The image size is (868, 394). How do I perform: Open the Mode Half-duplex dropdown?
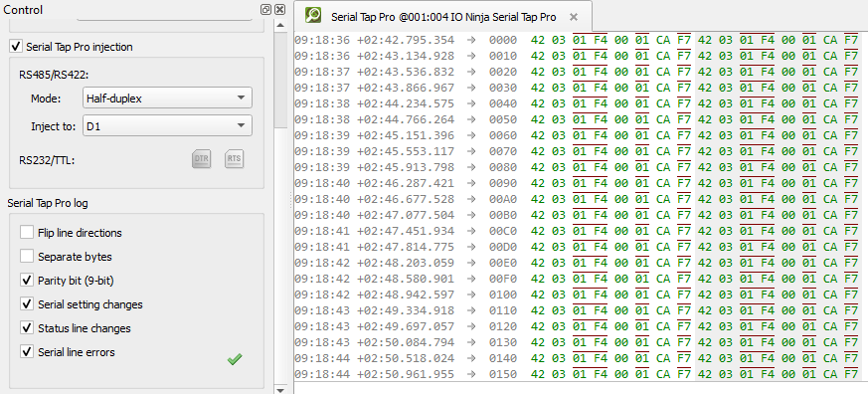point(167,98)
